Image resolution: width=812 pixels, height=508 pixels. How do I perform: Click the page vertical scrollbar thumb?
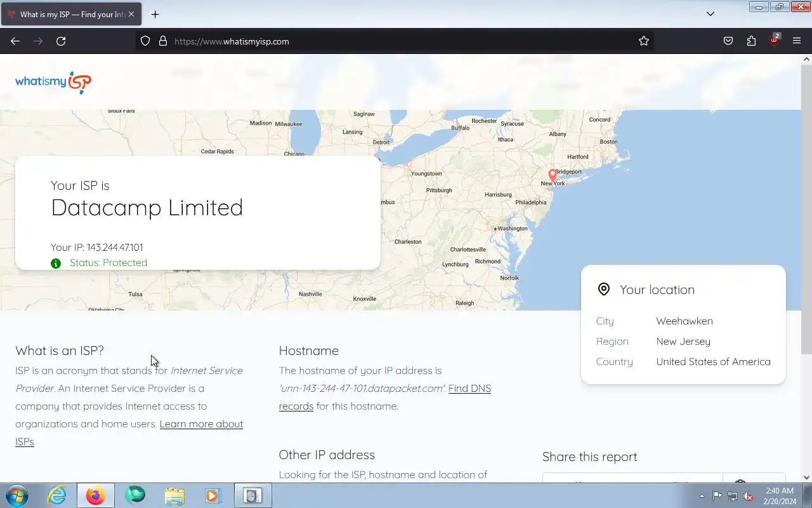click(x=806, y=210)
